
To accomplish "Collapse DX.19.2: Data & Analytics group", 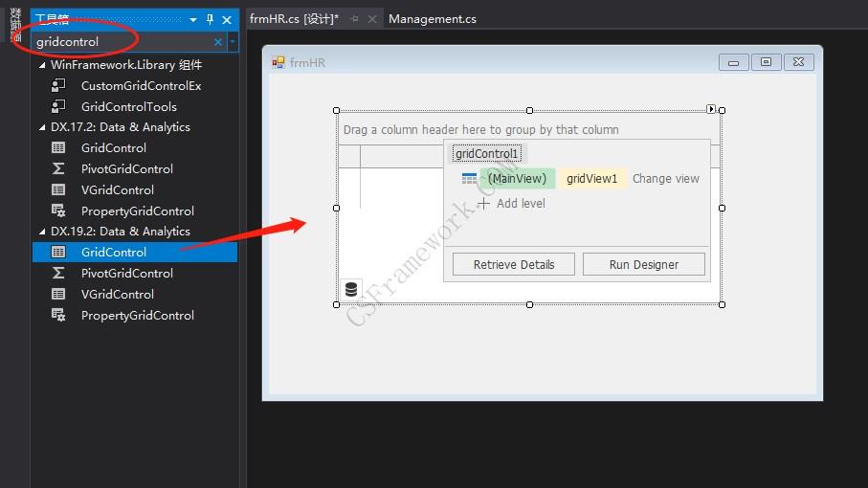I will pos(42,232).
